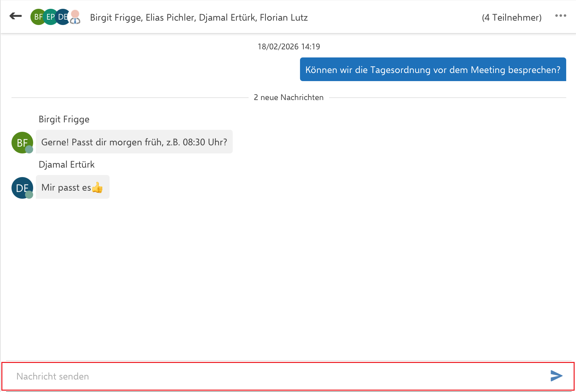Click Florian Lutz's photo avatar in header
576x392 pixels.
pos(75,17)
